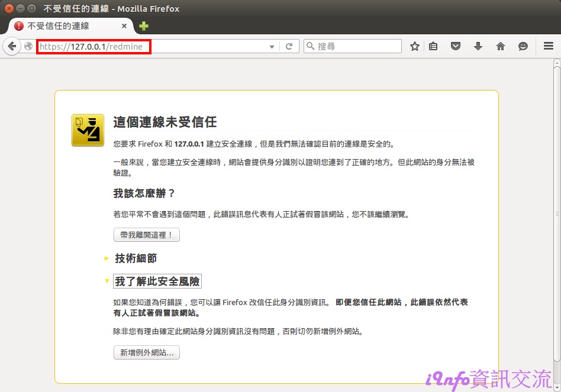
Task: Reload the page with refresh icon
Action: [289, 46]
